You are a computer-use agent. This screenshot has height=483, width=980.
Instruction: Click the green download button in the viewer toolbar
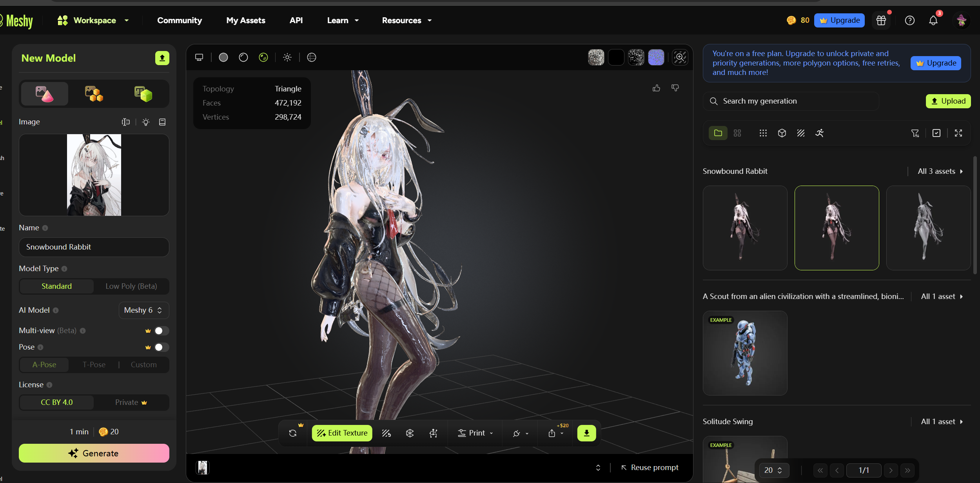click(586, 433)
